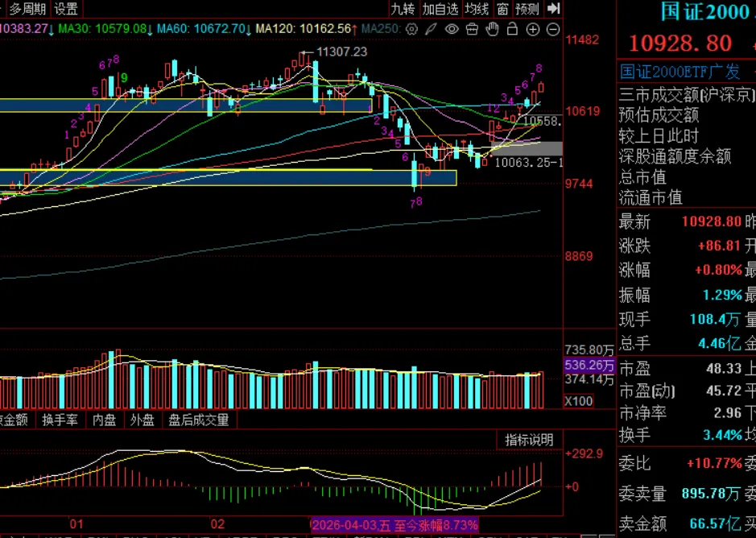756x538 pixels.
Task: Click the 卖金额 66.57亿 value
Action: [716, 524]
